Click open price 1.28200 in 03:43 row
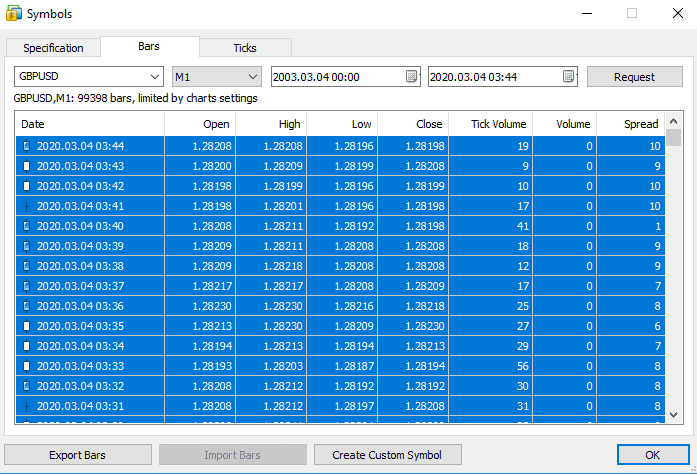 (212, 166)
